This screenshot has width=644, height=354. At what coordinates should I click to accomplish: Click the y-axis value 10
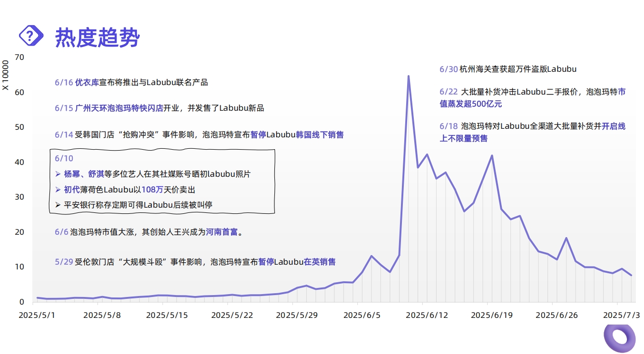(20, 267)
